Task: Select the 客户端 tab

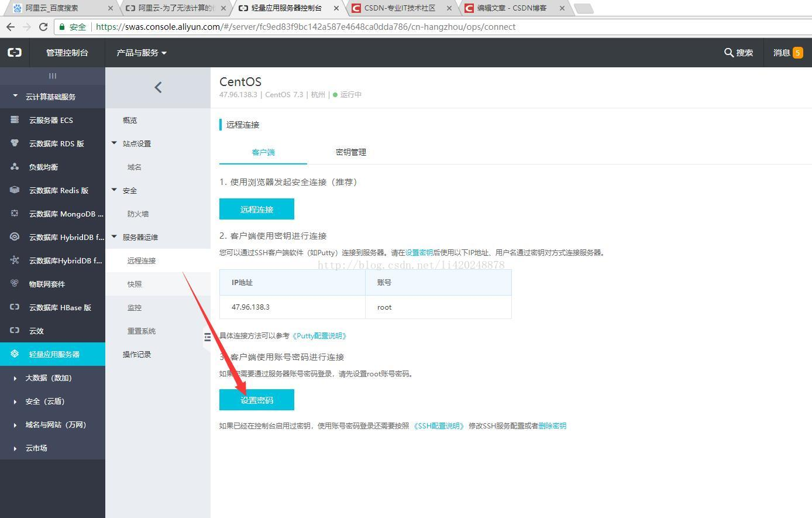Action: (x=263, y=152)
